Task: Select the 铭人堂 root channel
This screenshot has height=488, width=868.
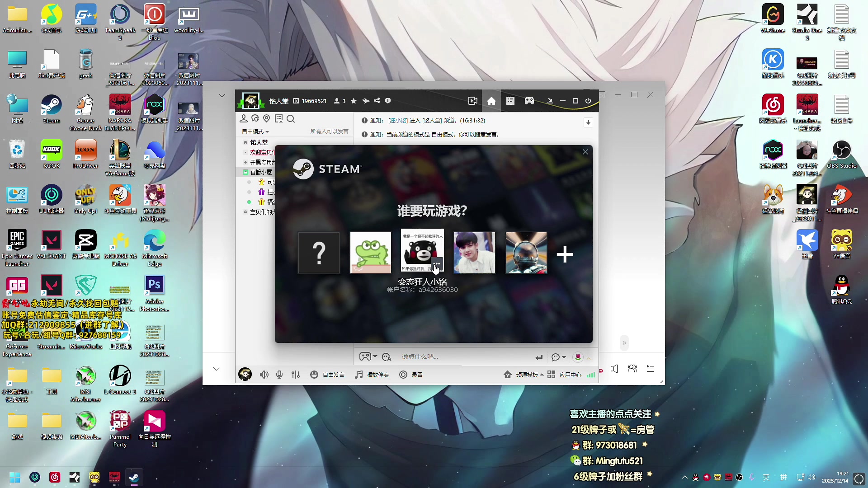Action: [x=259, y=142]
